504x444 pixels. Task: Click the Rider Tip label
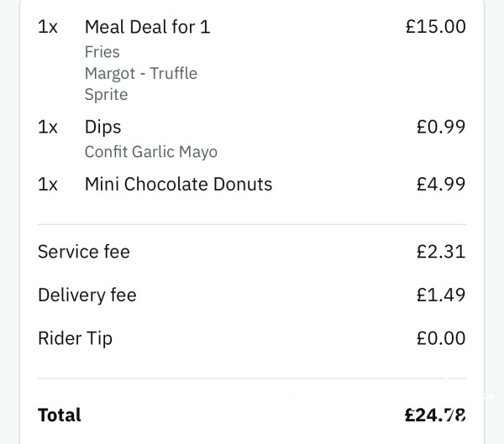76,338
